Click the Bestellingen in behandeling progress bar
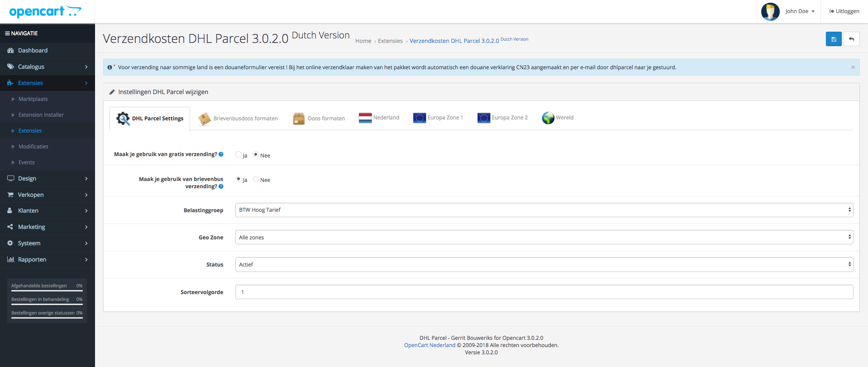The width and height of the screenshot is (868, 367). 47,305
